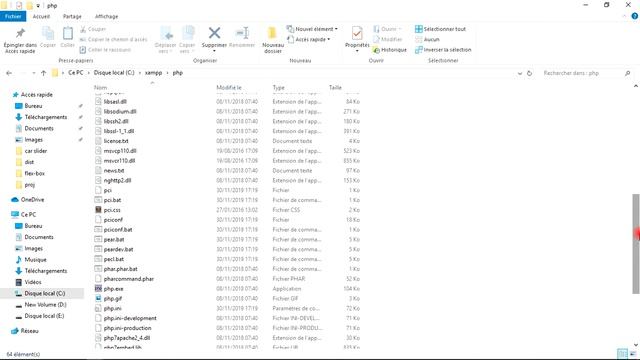Click the up-one-level arrow

pyautogui.click(x=44, y=73)
